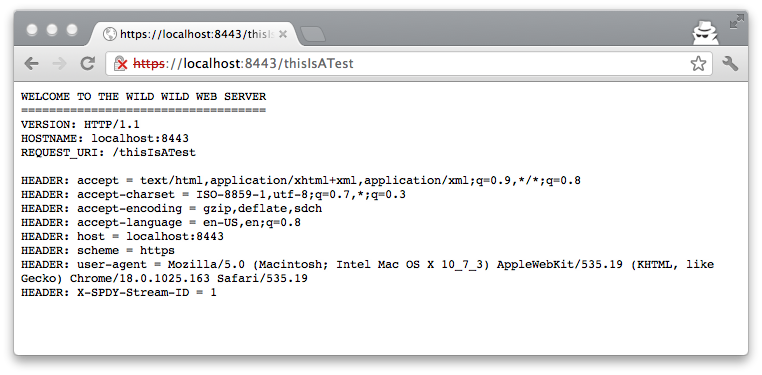
Task: Click the WELCOME TO THE WILD WILD WEB SERVER heading
Action: (x=143, y=97)
